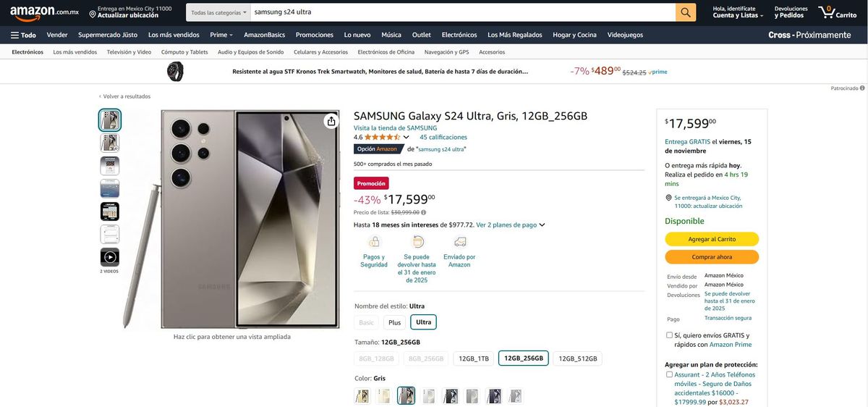868x407 pixels.
Task: Click the orange search magnifier button
Action: [x=686, y=12]
